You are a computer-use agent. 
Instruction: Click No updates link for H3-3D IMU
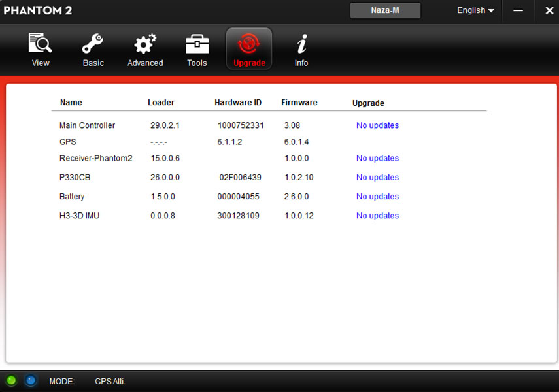tap(377, 216)
